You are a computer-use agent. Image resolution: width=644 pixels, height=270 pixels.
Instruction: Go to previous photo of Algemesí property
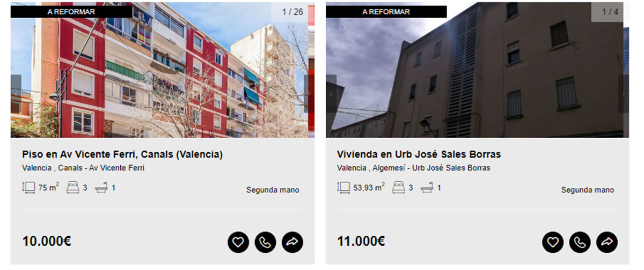(331, 94)
